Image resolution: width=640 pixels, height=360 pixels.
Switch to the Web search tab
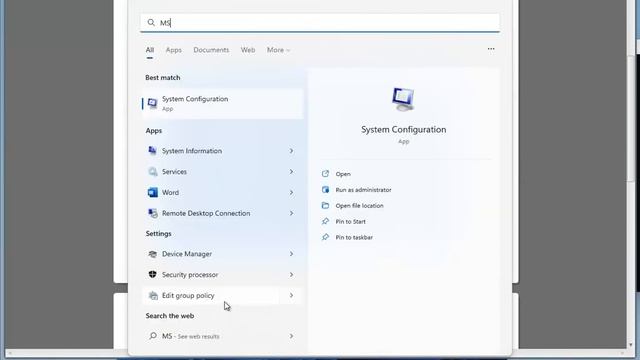(x=248, y=50)
